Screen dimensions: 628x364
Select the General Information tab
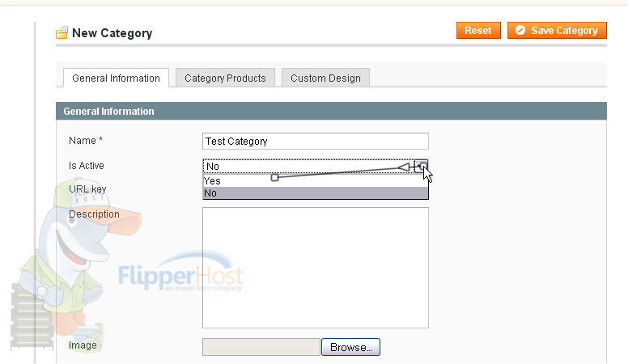click(x=116, y=78)
